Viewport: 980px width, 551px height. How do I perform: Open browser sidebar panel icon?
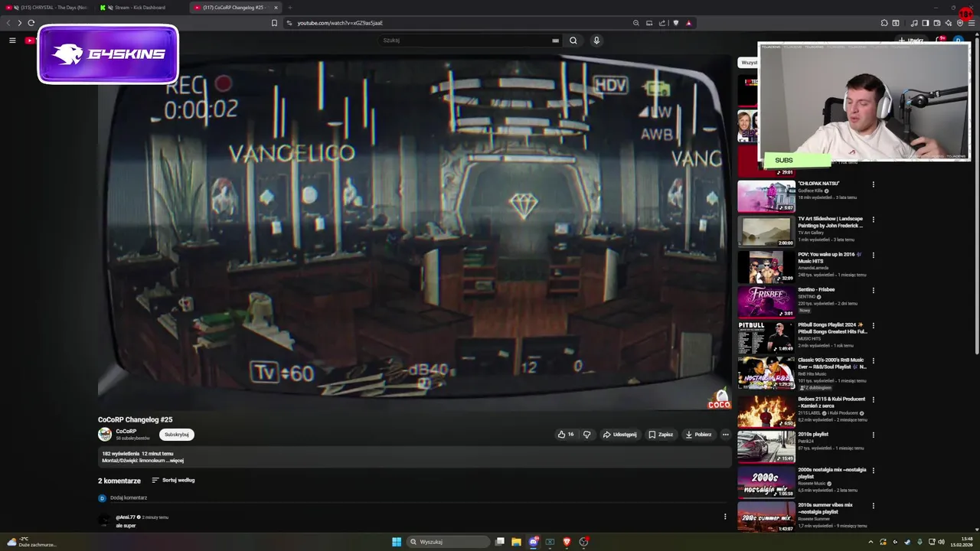click(925, 23)
